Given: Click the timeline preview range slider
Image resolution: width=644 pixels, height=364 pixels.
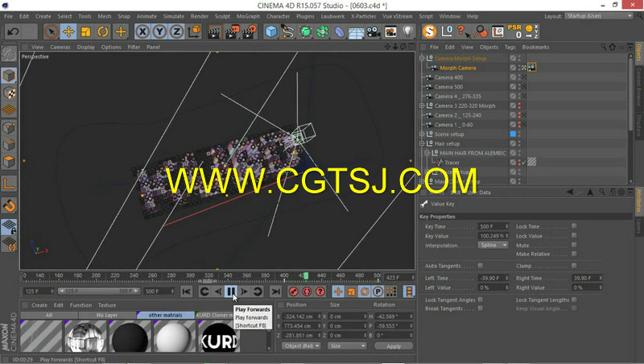Looking at the screenshot, I should point(98,292).
